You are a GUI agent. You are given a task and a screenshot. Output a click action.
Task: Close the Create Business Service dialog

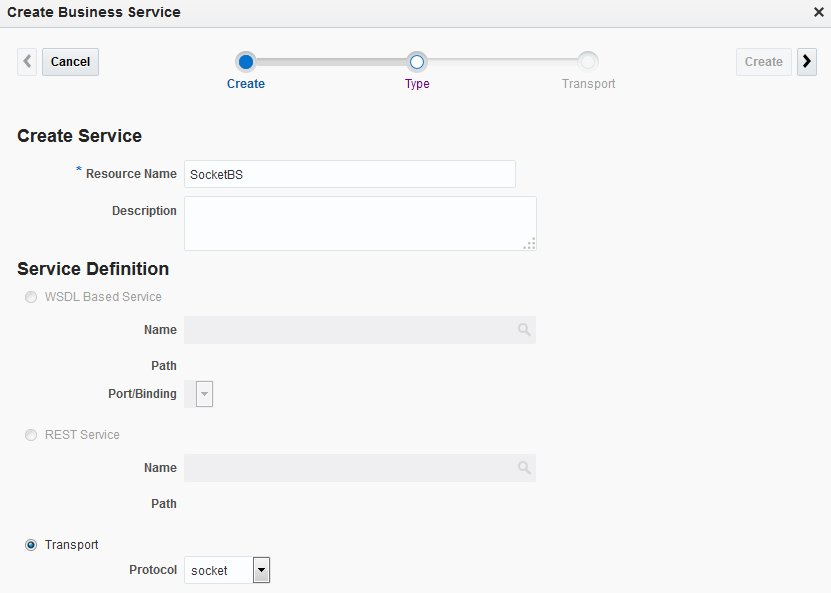819,12
